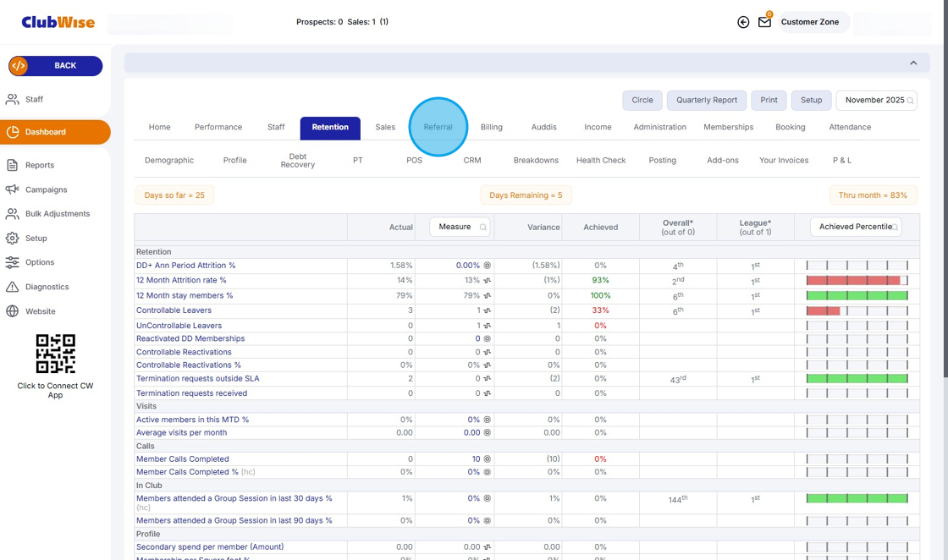This screenshot has width=948, height=560.
Task: Click the search icon in Measure box
Action: (x=483, y=228)
